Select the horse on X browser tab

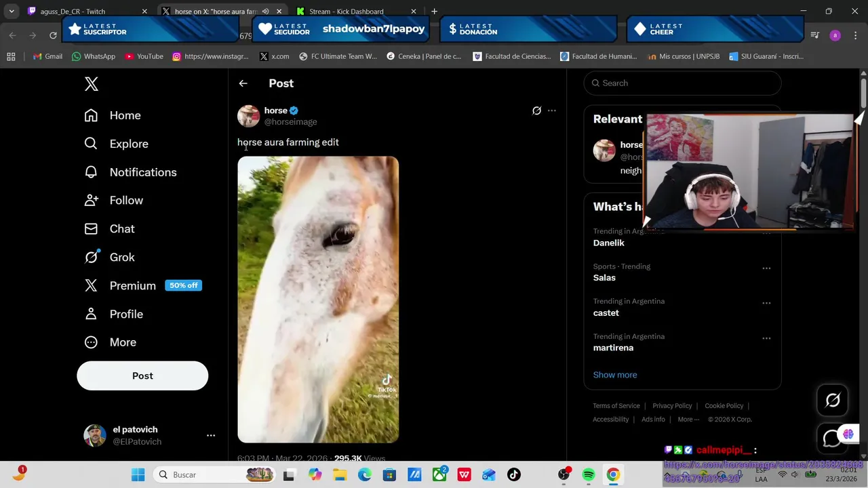click(x=216, y=12)
